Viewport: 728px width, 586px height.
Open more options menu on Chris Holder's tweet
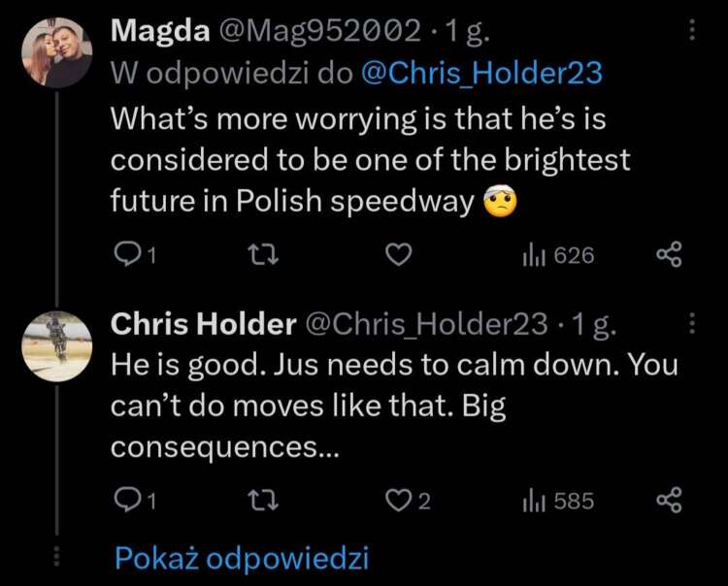(692, 323)
